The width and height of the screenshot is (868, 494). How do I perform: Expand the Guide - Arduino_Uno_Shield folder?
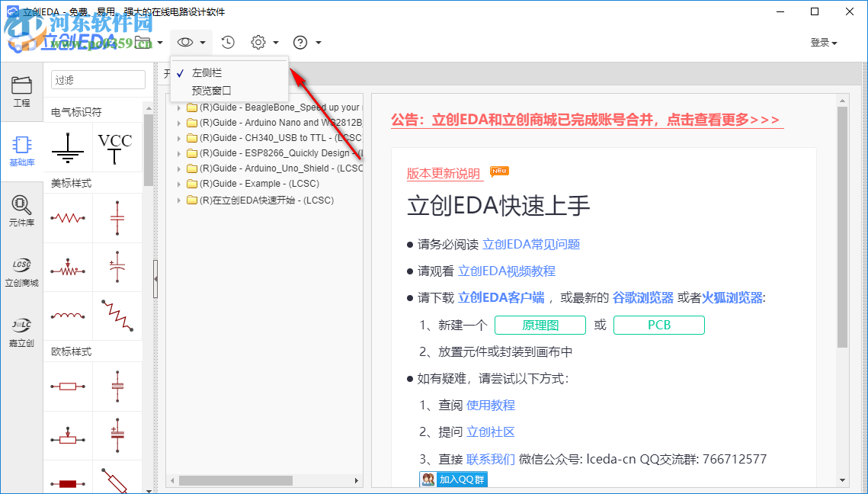point(179,168)
